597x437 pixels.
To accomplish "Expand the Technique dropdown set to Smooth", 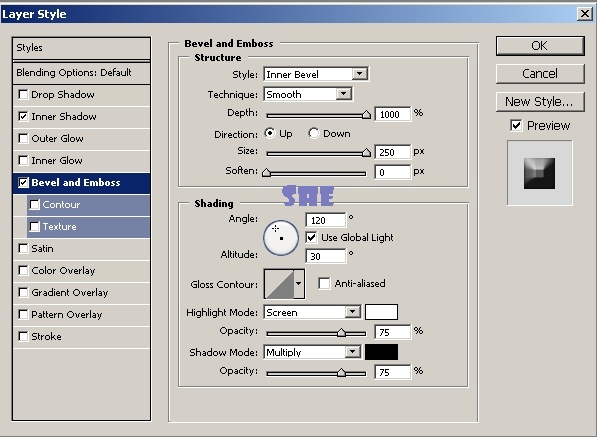I will coord(308,94).
